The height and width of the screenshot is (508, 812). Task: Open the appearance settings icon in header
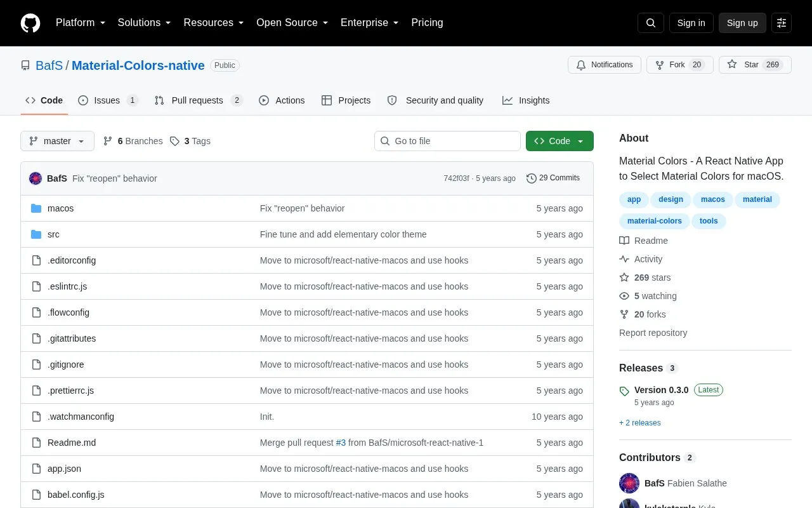[782, 23]
